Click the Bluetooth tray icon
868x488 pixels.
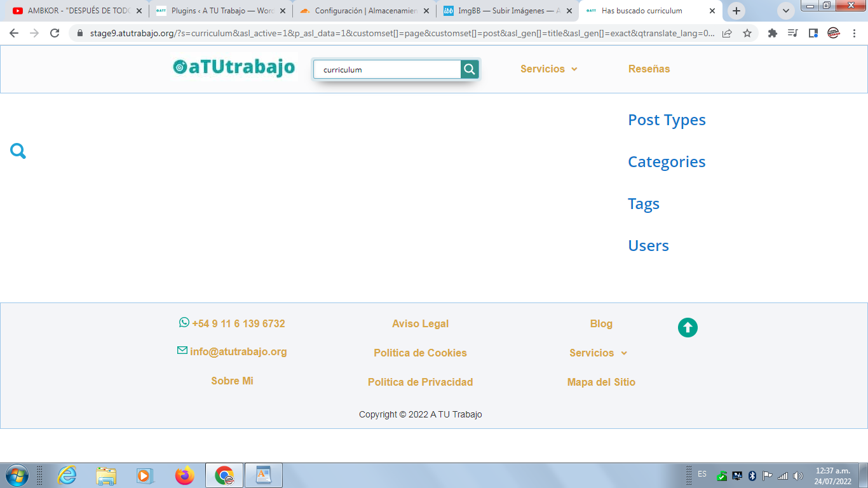tap(752, 475)
